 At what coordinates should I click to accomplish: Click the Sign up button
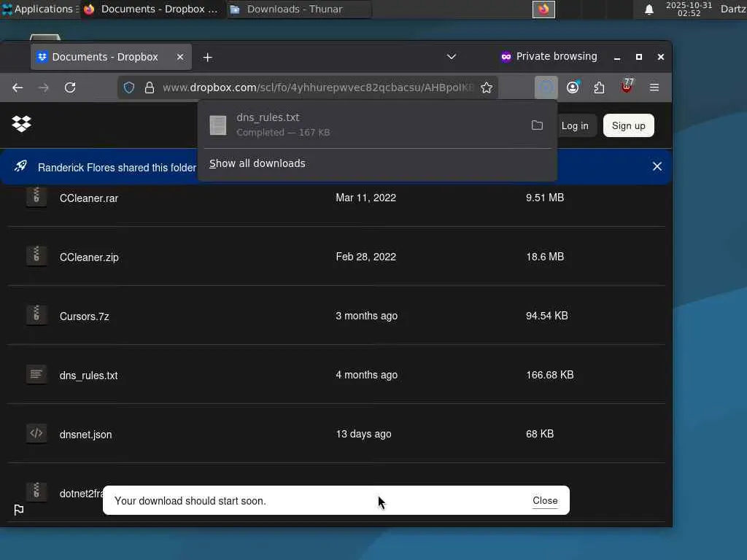[628, 125]
